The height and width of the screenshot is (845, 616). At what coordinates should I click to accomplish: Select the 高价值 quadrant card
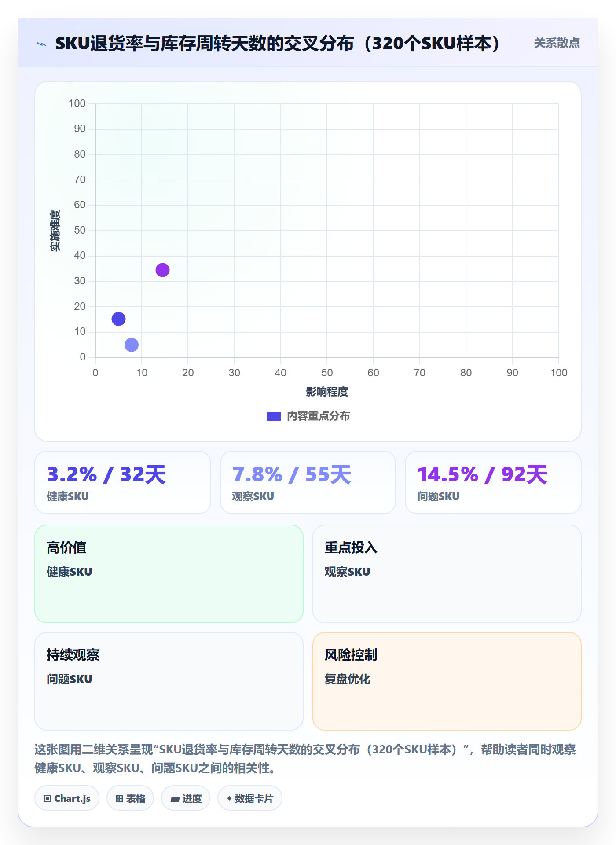click(x=169, y=573)
